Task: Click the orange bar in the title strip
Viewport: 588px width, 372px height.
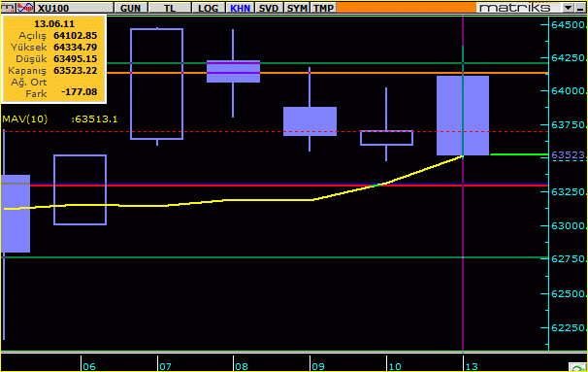Action: click(407, 8)
